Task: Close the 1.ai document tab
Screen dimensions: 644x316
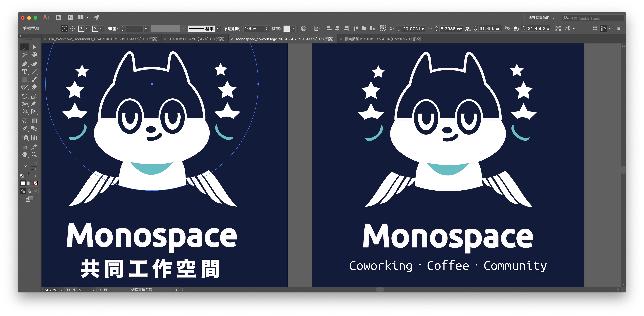Action: tap(165, 39)
